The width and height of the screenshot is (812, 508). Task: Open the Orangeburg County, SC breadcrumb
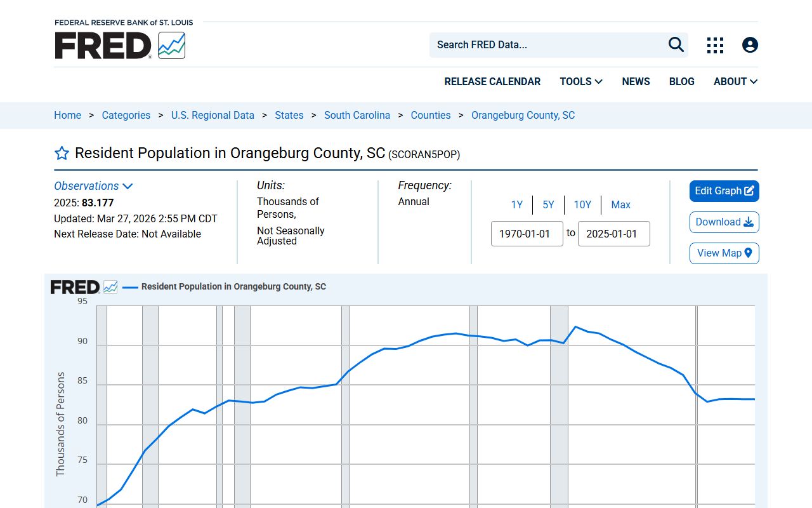pos(523,115)
